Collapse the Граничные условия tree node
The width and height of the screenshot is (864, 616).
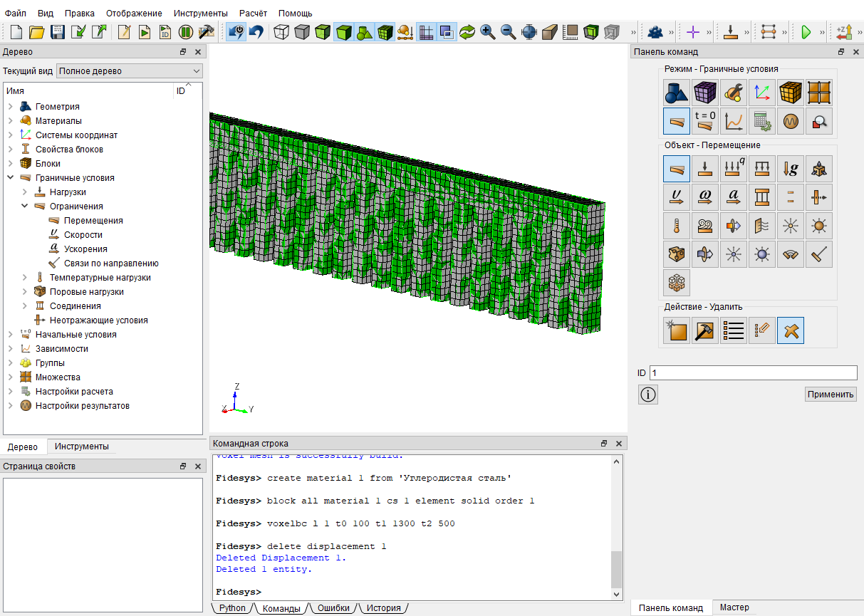pyautogui.click(x=11, y=178)
